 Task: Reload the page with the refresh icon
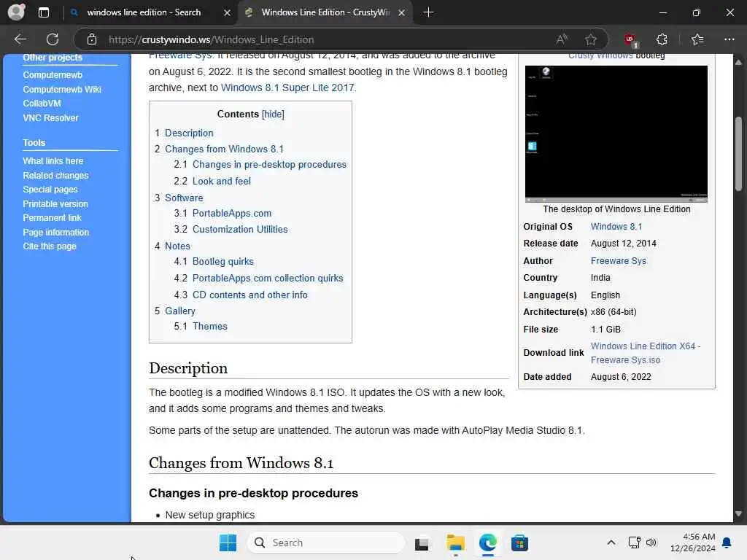point(53,39)
